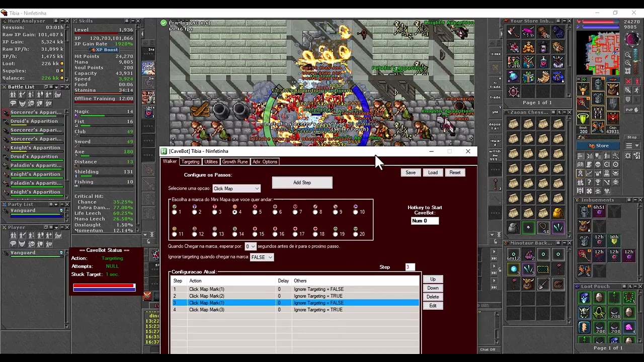
Task: Click the Hotkey 'Num 0' input field
Action: point(425,221)
